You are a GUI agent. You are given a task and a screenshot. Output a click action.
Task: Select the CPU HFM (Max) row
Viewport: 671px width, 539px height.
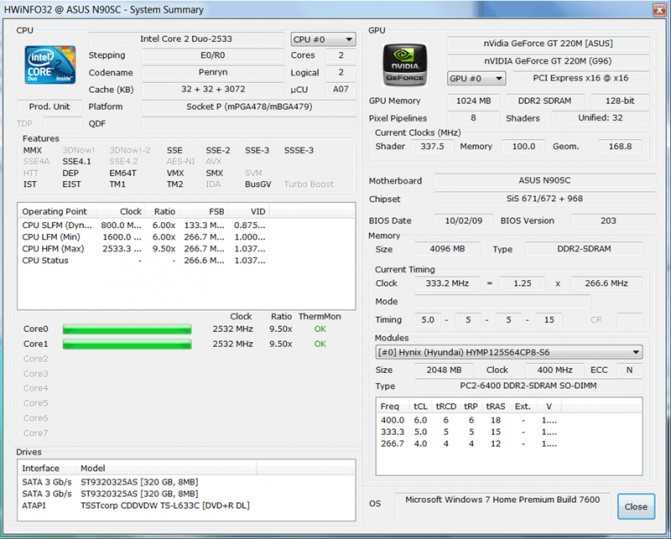[x=143, y=249]
